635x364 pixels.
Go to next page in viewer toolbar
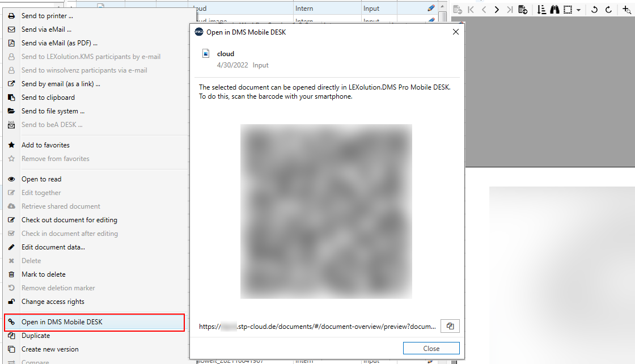pyautogui.click(x=497, y=9)
